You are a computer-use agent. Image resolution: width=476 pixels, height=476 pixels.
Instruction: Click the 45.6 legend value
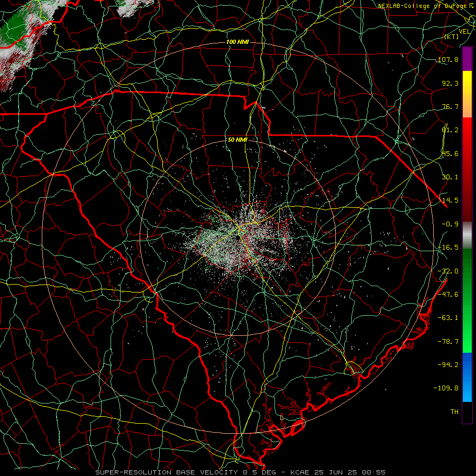point(450,153)
